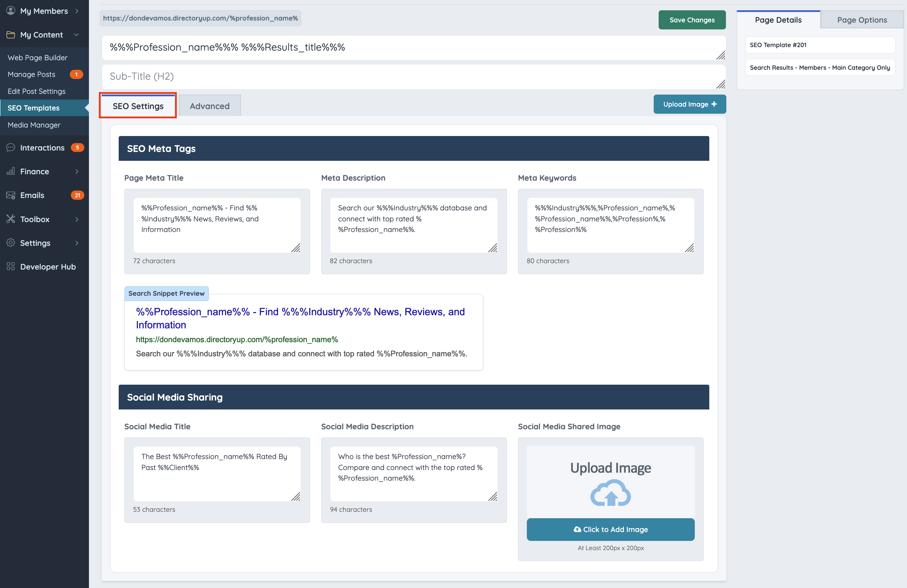Click the Emails envelope icon

click(11, 195)
